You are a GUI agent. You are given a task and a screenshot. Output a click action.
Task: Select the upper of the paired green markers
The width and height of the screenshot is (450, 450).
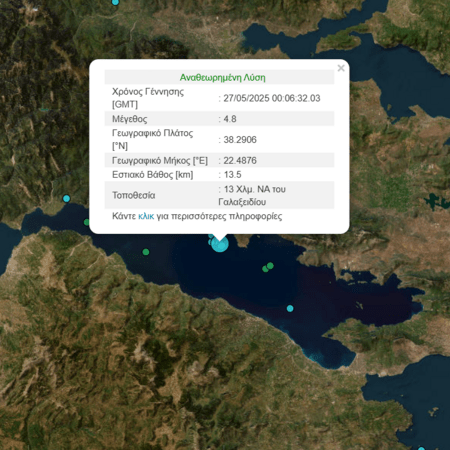tap(270, 266)
